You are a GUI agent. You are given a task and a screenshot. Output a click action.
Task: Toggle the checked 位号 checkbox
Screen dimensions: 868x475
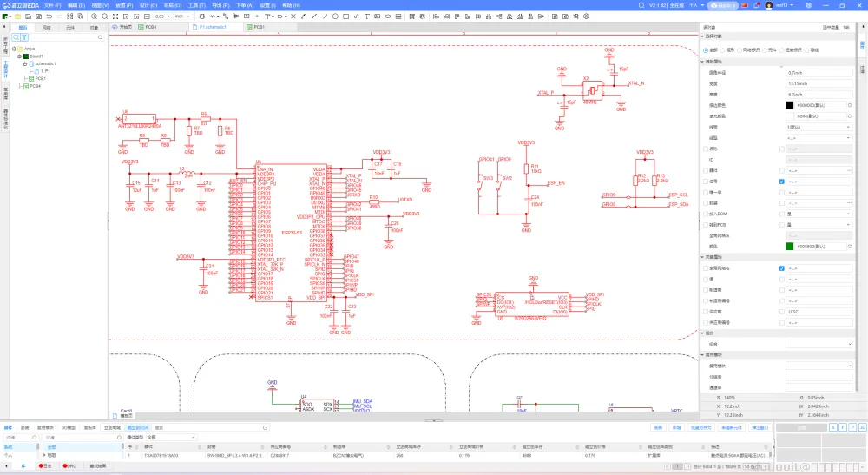pyautogui.click(x=782, y=181)
